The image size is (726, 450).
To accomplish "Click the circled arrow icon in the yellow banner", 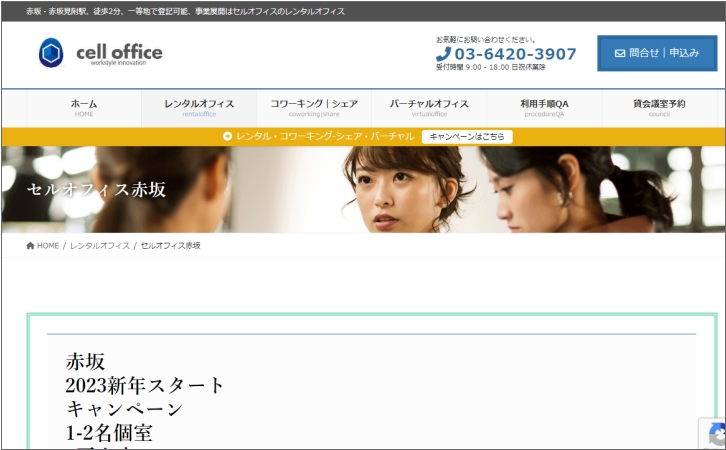I will (227, 136).
